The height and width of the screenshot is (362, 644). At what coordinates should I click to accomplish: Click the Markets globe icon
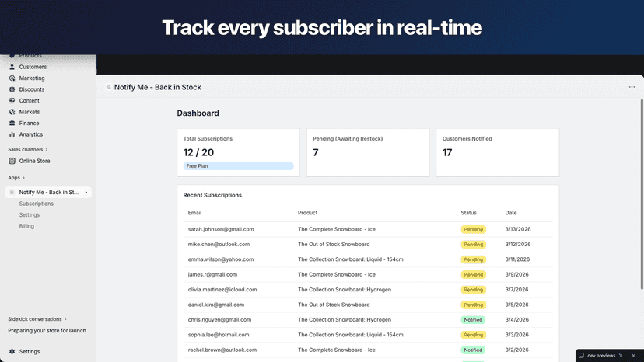pyautogui.click(x=12, y=112)
